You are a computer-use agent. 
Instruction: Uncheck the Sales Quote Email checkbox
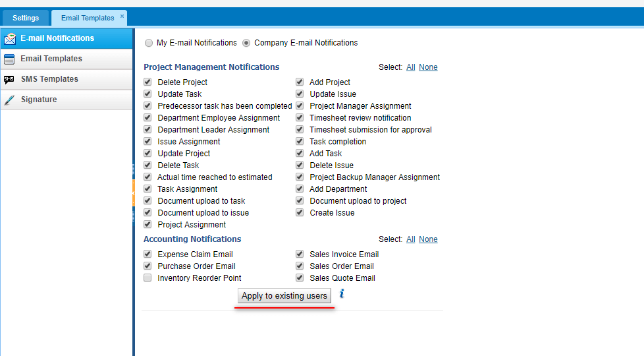click(x=300, y=278)
